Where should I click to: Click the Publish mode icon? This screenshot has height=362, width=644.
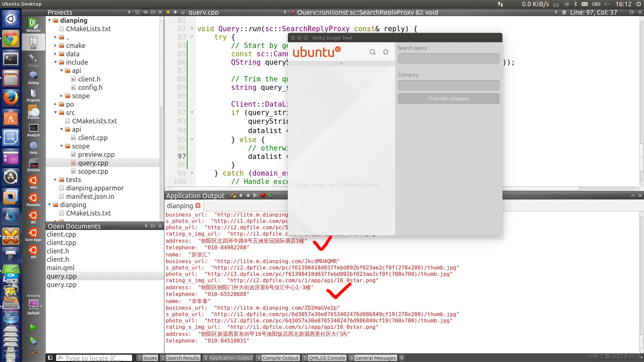click(x=33, y=113)
